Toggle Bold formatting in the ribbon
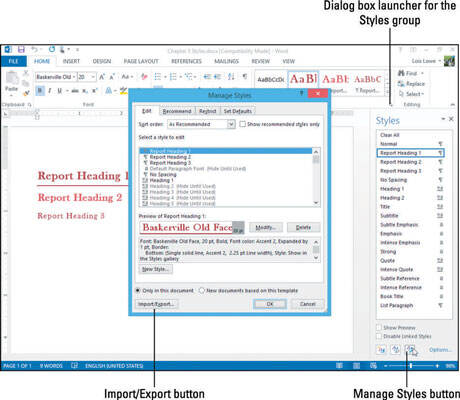 (40, 90)
